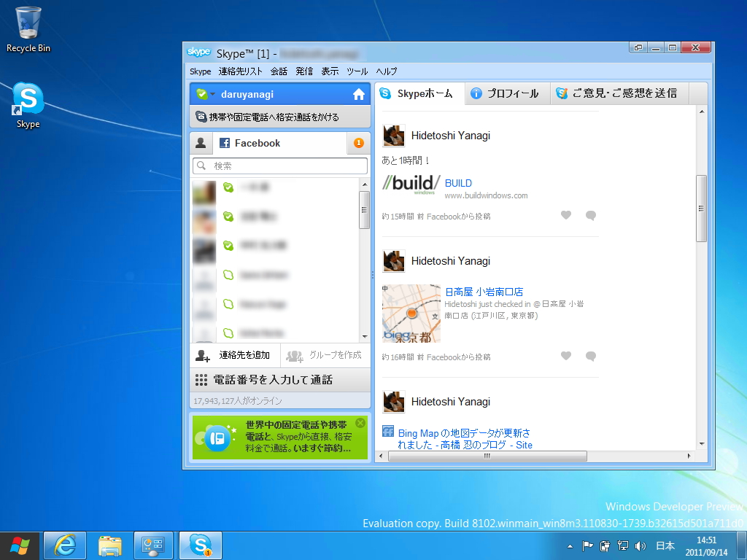This screenshot has height=560, width=747.
Task: Like the BUILD post with the heart icon
Action: click(x=566, y=215)
